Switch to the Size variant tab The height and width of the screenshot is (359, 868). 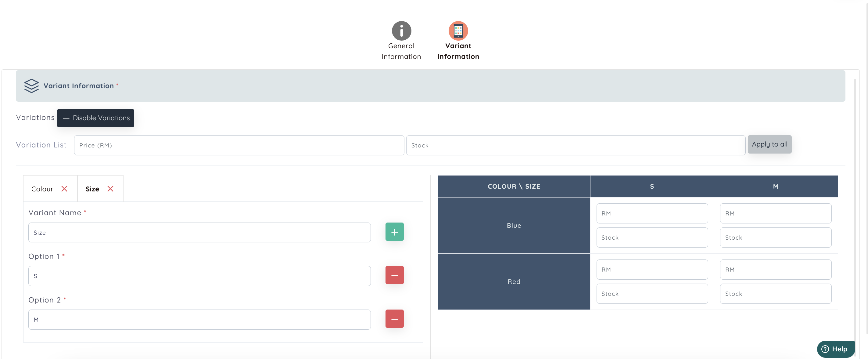point(92,189)
